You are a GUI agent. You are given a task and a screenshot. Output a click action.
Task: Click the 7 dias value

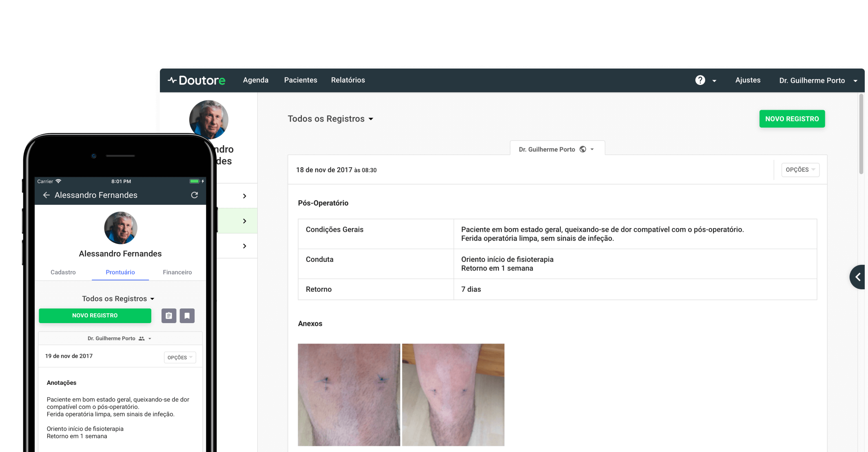(x=471, y=289)
